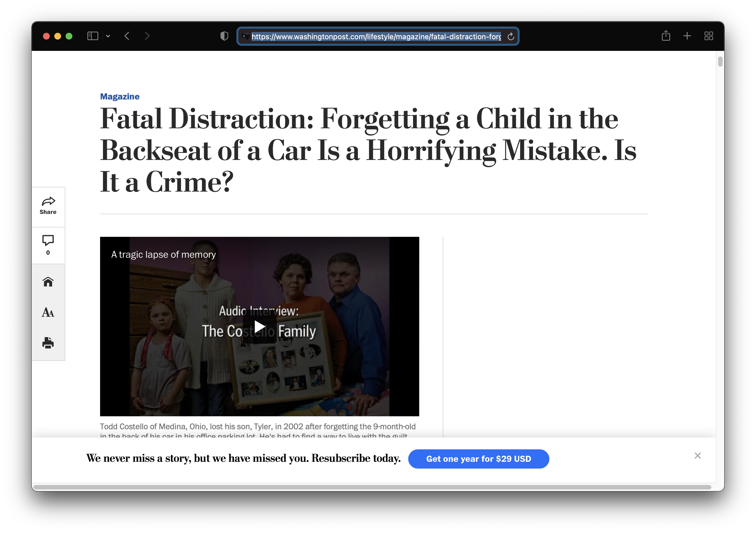
Task: Open Safari privacy shield icon
Action: click(224, 36)
